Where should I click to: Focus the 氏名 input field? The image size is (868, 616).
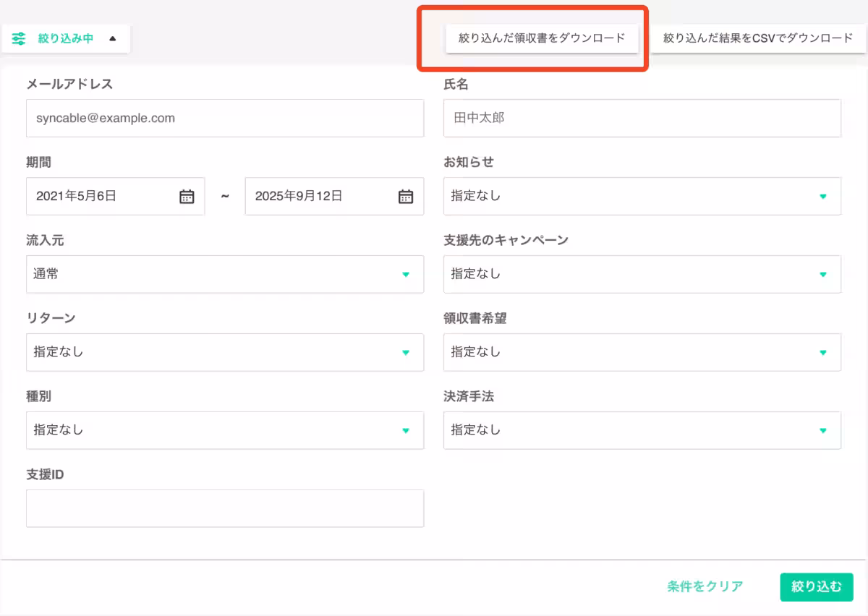pyautogui.click(x=642, y=118)
